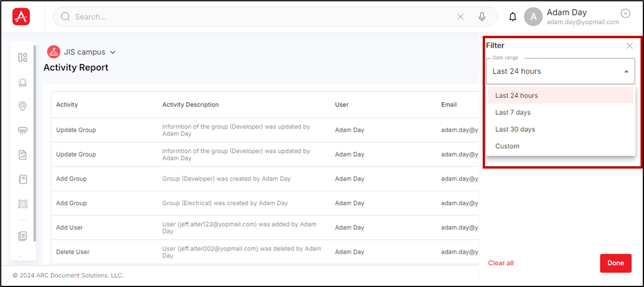The height and width of the screenshot is (287, 644).
Task: Open the Adam Day account menu chevron
Action: [625, 14]
